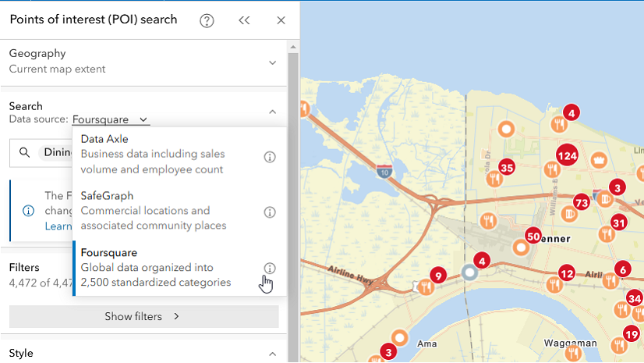Click the cluster marker labeled 50
The width and height of the screenshot is (644, 363).
[533, 236]
